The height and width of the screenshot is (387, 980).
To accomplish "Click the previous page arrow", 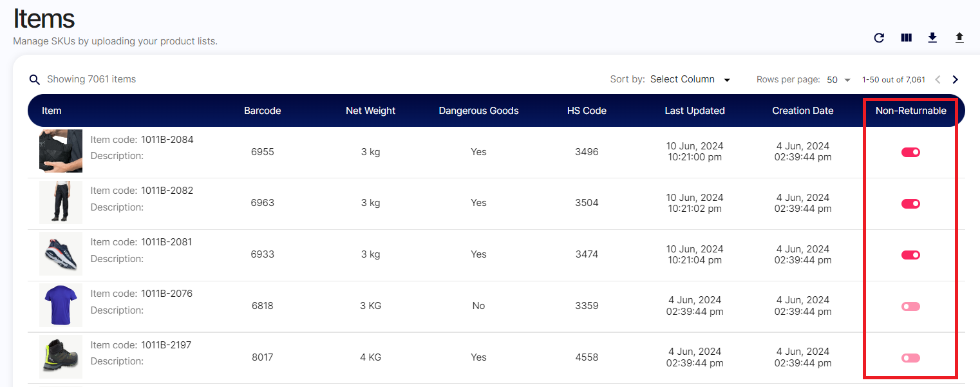I will coord(938,80).
